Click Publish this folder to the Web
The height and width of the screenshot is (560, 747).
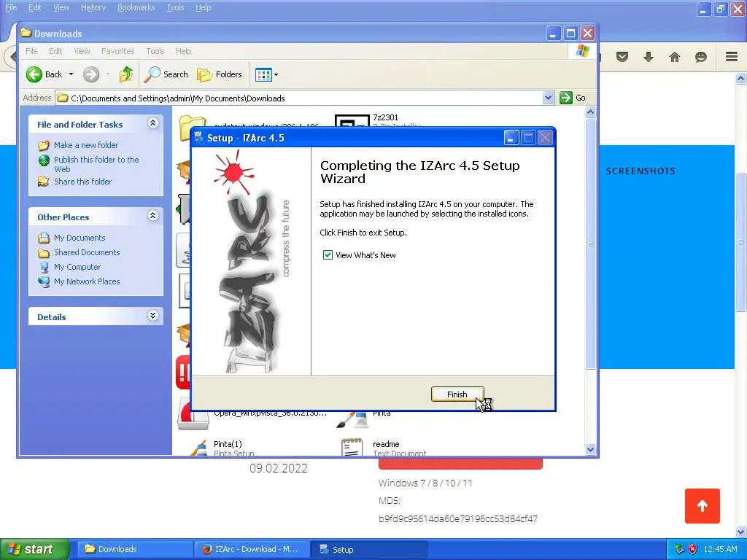click(96, 164)
